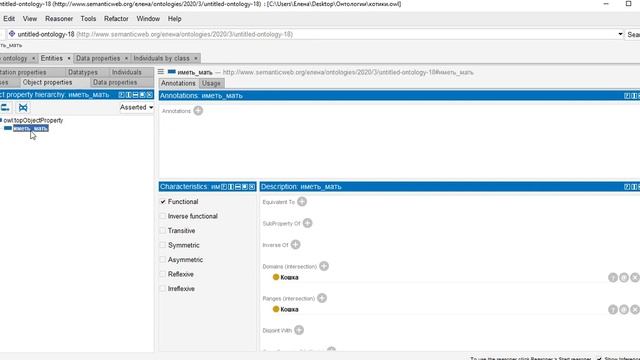Float view icon in object property hierarchy header

tap(142, 95)
